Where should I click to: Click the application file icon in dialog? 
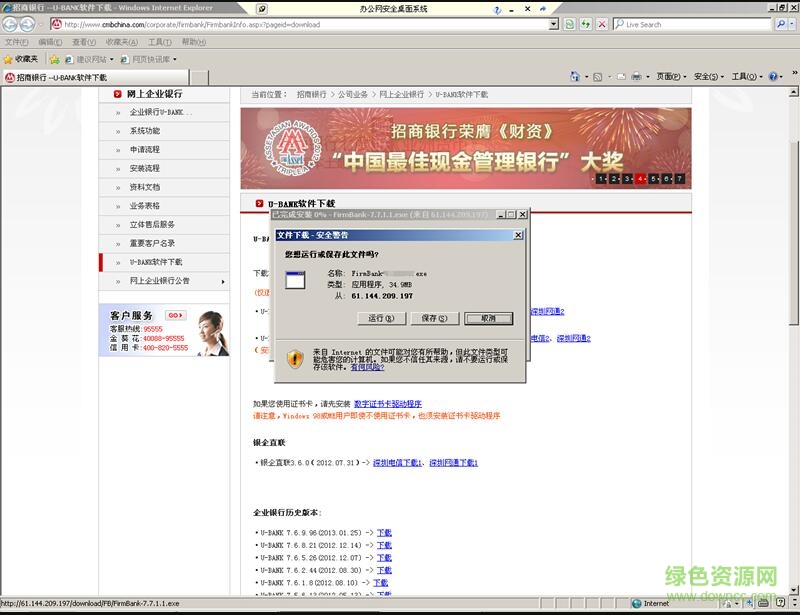[x=294, y=282]
